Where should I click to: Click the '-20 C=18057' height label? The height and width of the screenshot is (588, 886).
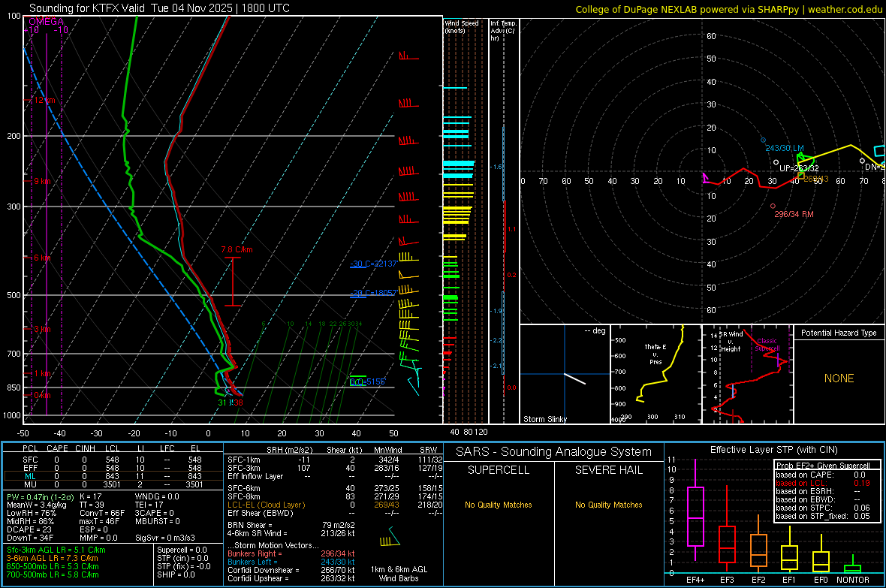click(x=373, y=293)
